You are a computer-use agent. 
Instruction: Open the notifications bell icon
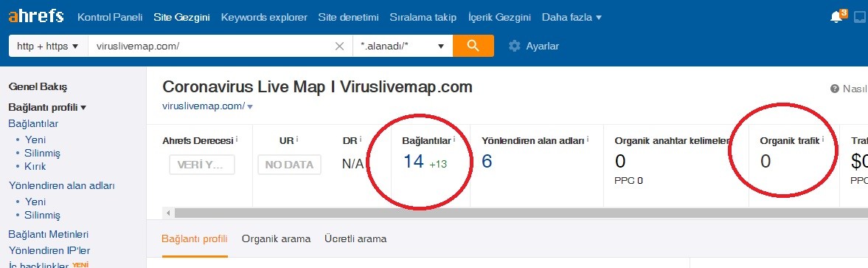pyautogui.click(x=836, y=17)
